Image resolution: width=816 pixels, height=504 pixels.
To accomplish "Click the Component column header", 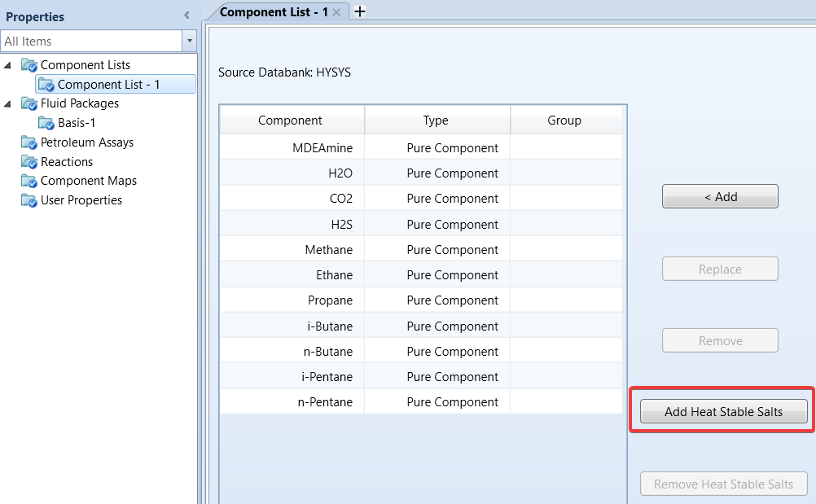I will (x=290, y=121).
